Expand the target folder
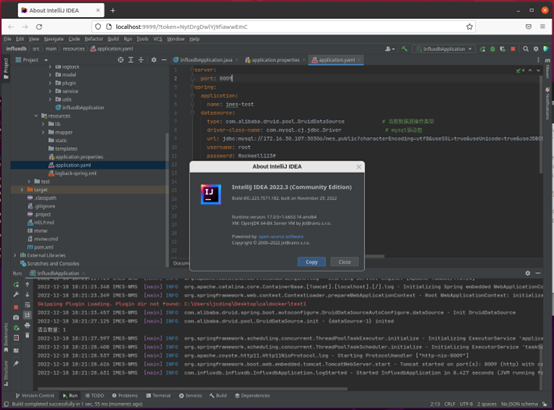 22,190
